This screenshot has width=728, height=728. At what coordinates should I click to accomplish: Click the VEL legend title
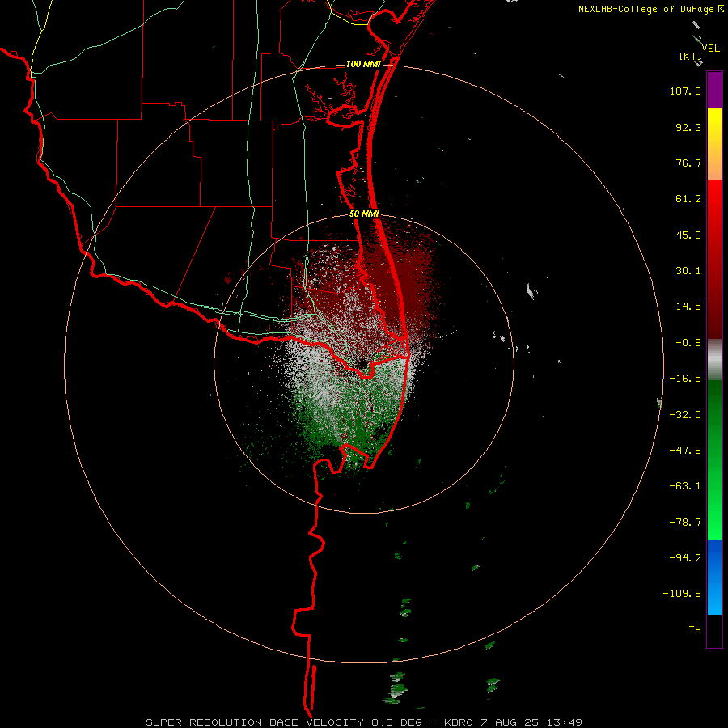[710, 49]
